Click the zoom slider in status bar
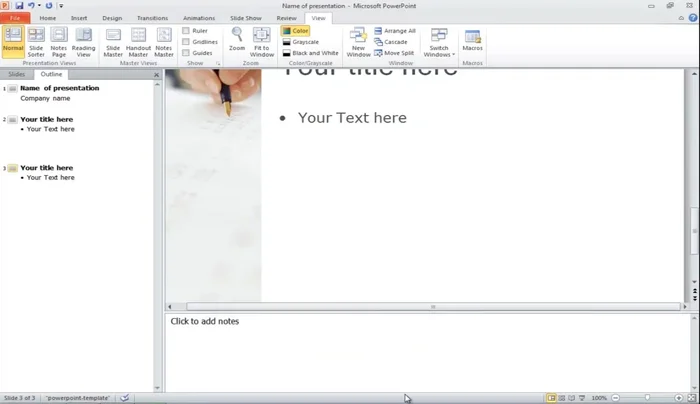The image size is (700, 404). point(647,398)
